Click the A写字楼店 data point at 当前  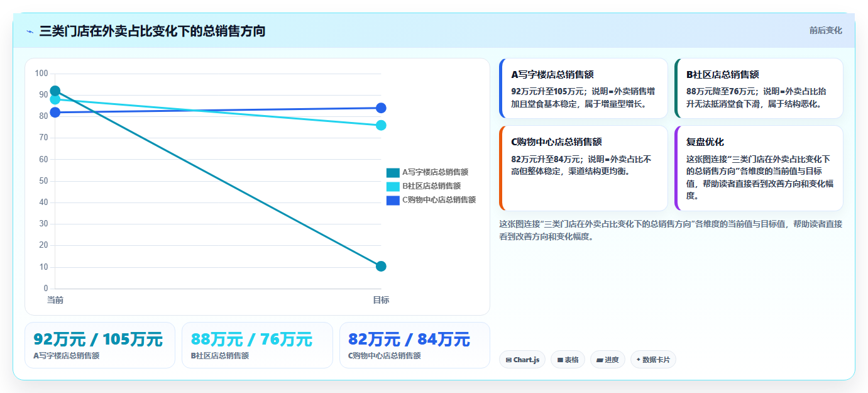(55, 91)
